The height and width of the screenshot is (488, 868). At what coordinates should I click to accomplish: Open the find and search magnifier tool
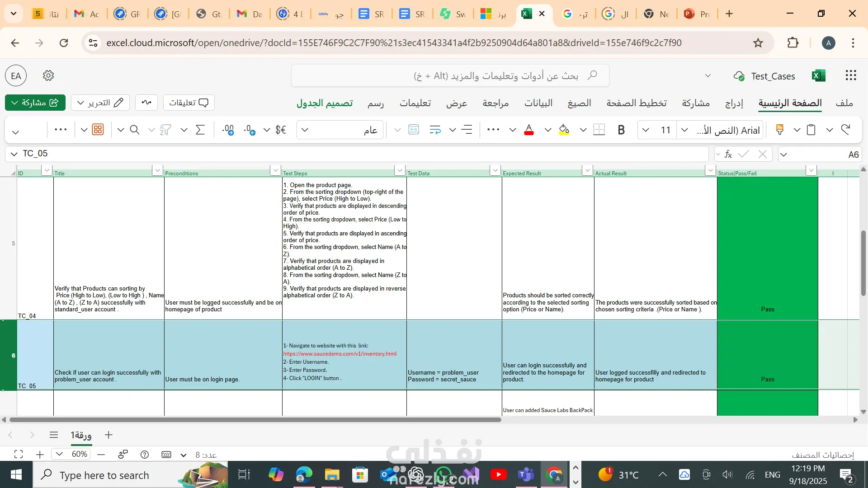[x=134, y=130]
